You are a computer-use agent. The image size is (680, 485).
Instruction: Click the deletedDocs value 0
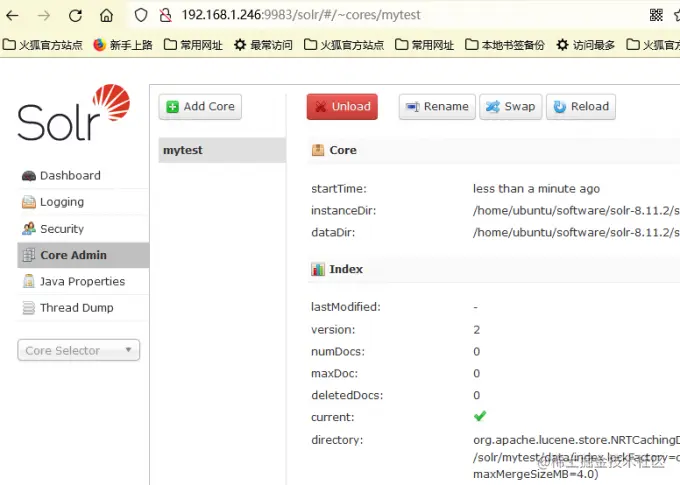point(477,395)
